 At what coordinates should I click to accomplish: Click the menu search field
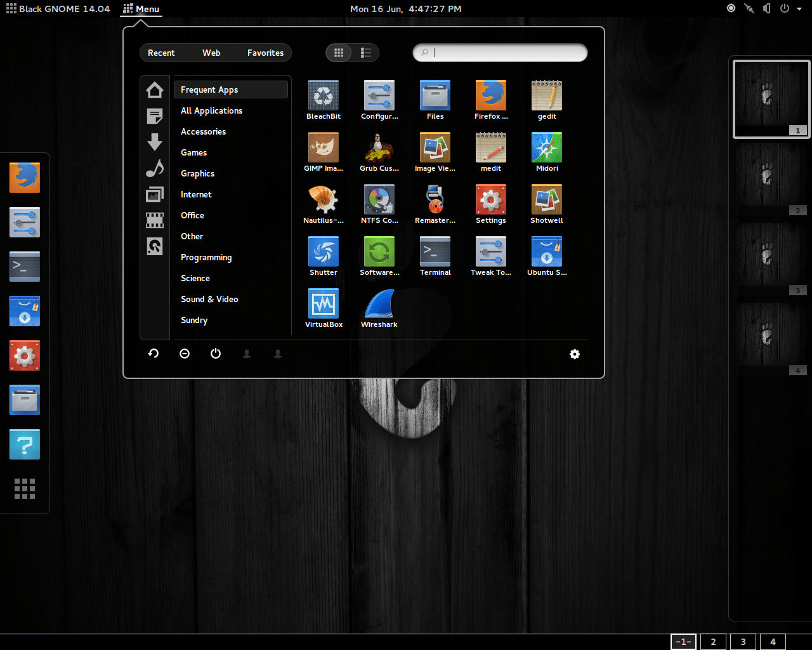click(500, 53)
